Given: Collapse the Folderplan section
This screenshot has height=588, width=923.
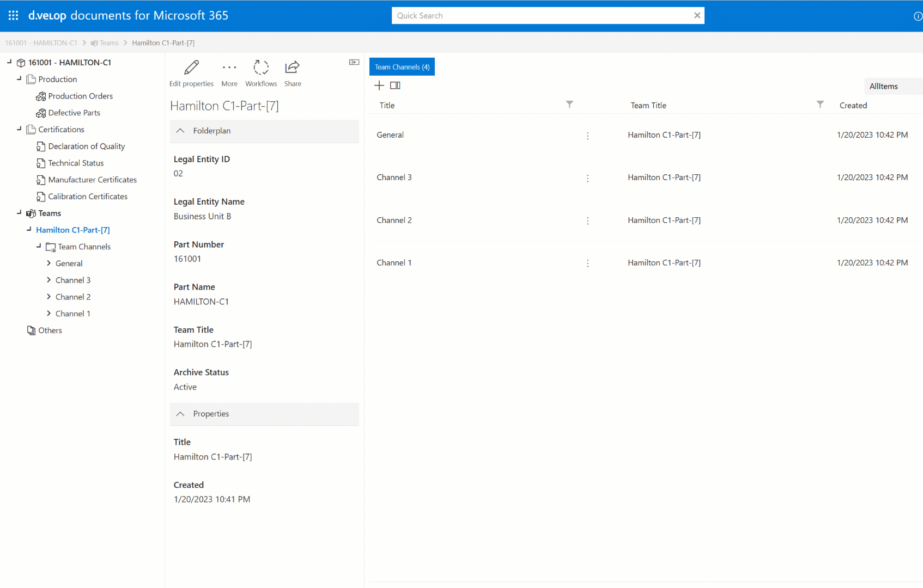Looking at the screenshot, I should point(180,131).
